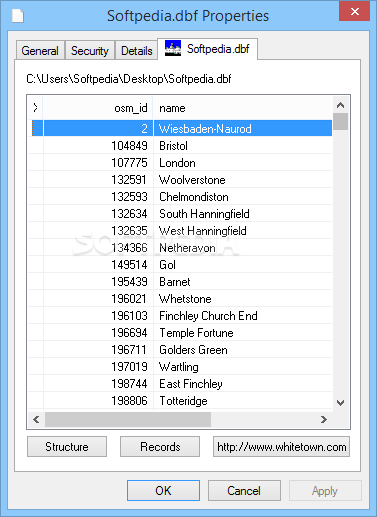This screenshot has height=517, width=377.
Task: Click the greyed-out Apply button
Action: (325, 490)
